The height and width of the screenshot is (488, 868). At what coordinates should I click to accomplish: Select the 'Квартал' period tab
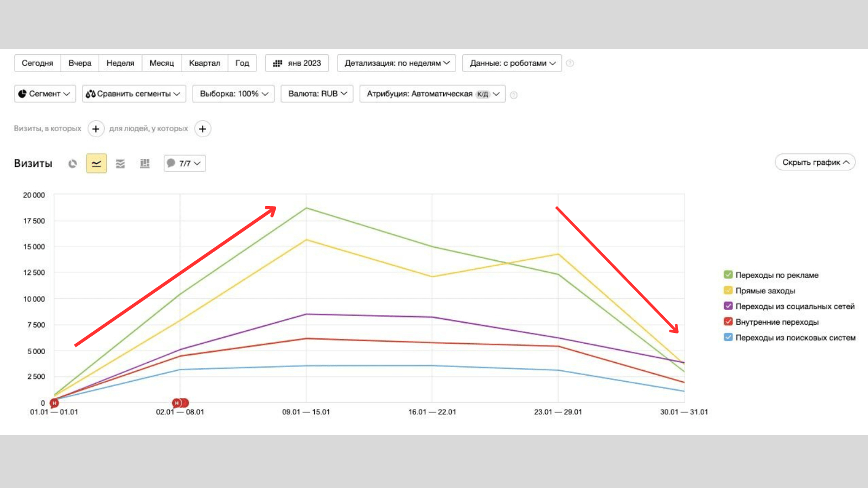point(205,63)
